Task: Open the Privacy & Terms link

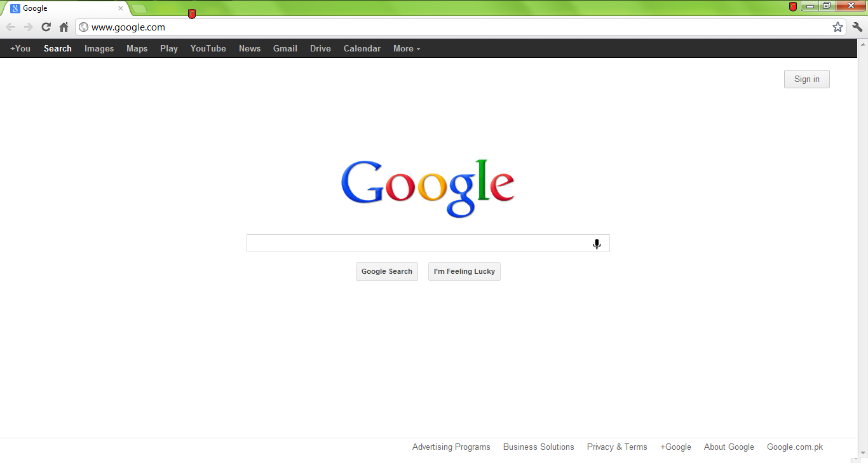Action: 617,447
